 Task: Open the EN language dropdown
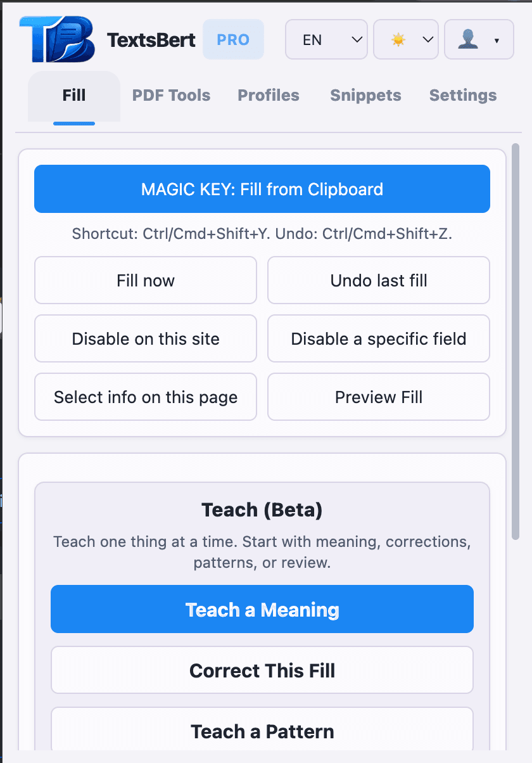click(x=326, y=39)
